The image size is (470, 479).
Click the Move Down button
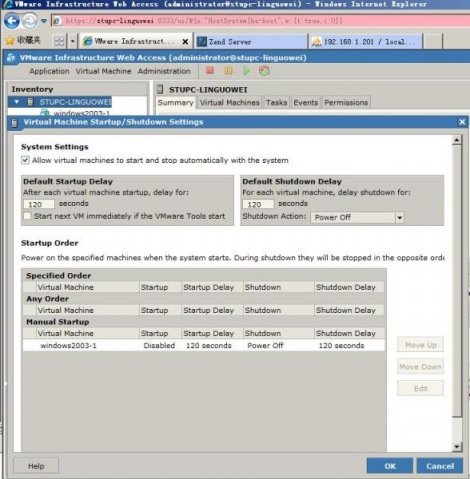[420, 367]
